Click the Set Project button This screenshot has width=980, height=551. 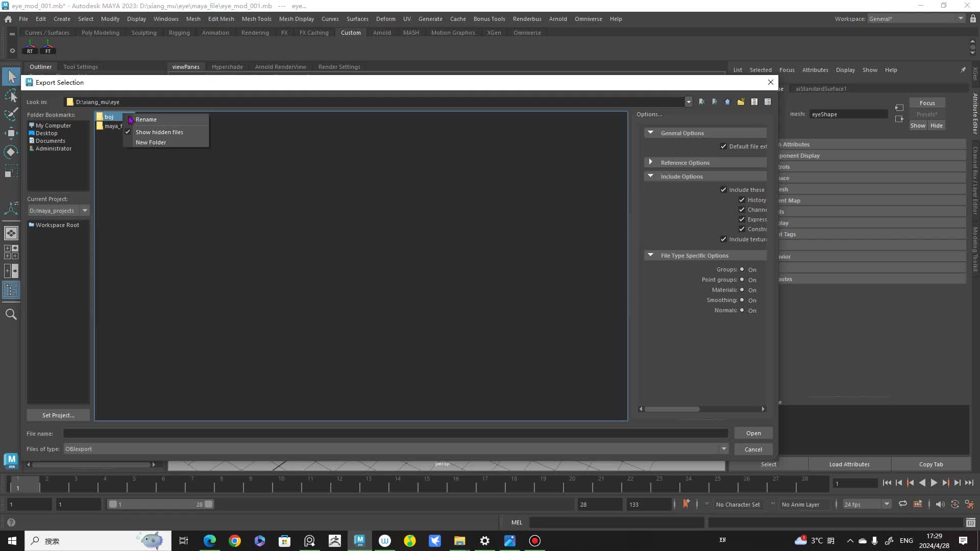(x=58, y=415)
